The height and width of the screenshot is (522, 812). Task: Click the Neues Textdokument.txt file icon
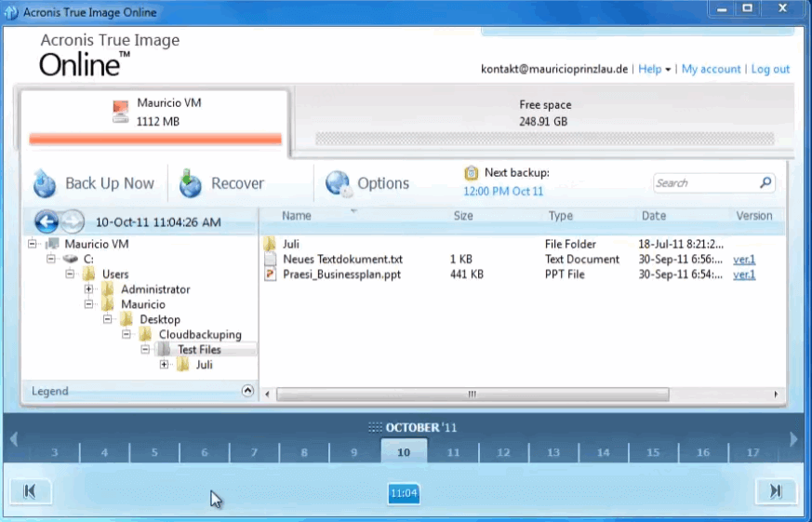pyautogui.click(x=270, y=259)
